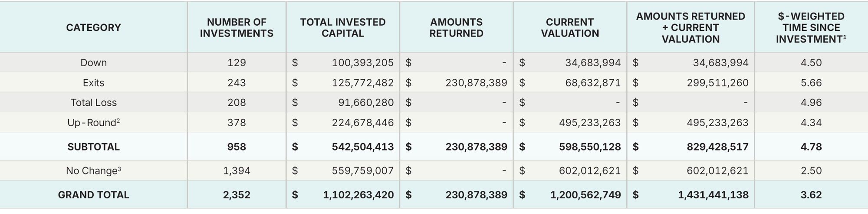Click the 1,102,263,420 grand total capital
Screen dimensions: 868x214
point(358,195)
